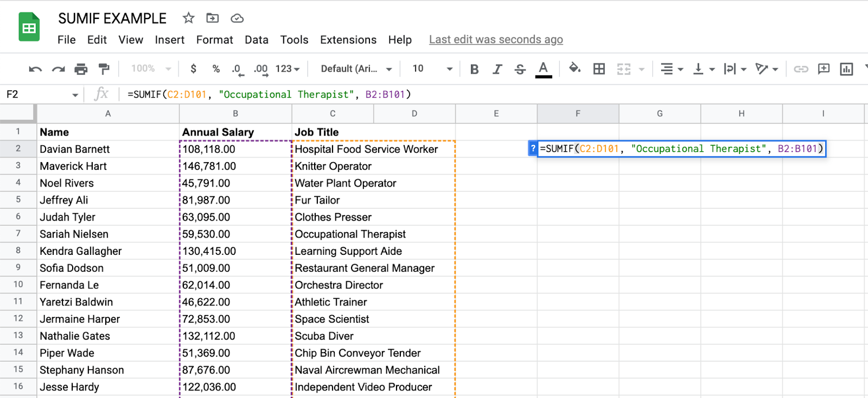
Task: Click the insert link icon
Action: click(801, 69)
